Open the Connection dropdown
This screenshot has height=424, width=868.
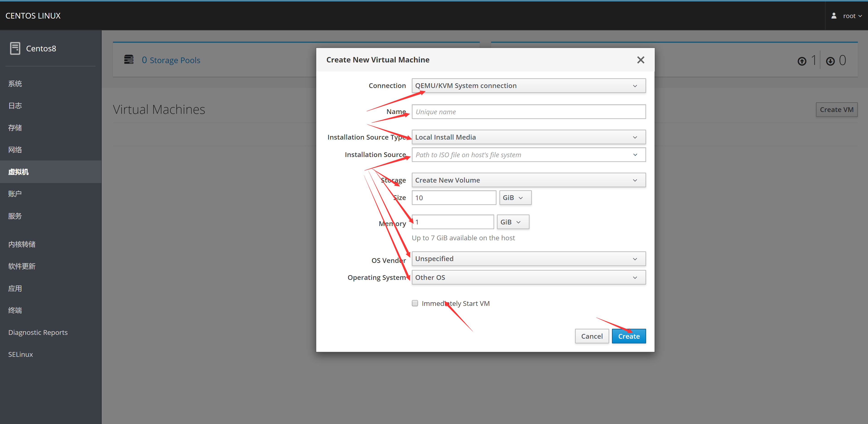click(529, 86)
